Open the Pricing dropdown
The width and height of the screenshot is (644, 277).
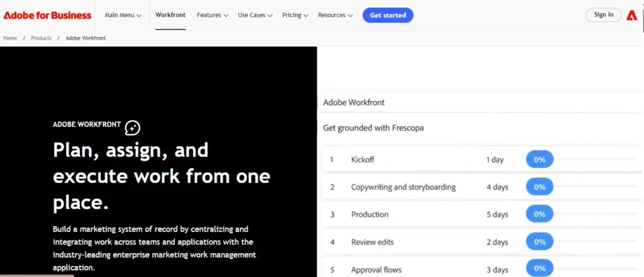pyautogui.click(x=295, y=15)
